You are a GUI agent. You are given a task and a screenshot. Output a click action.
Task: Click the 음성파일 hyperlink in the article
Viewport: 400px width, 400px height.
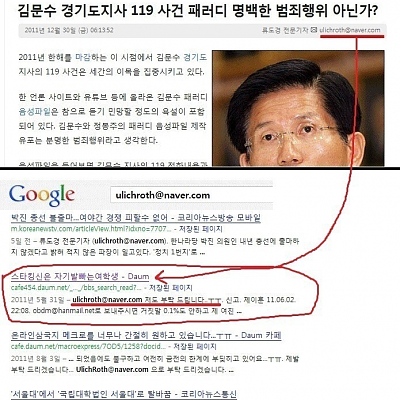(x=34, y=112)
